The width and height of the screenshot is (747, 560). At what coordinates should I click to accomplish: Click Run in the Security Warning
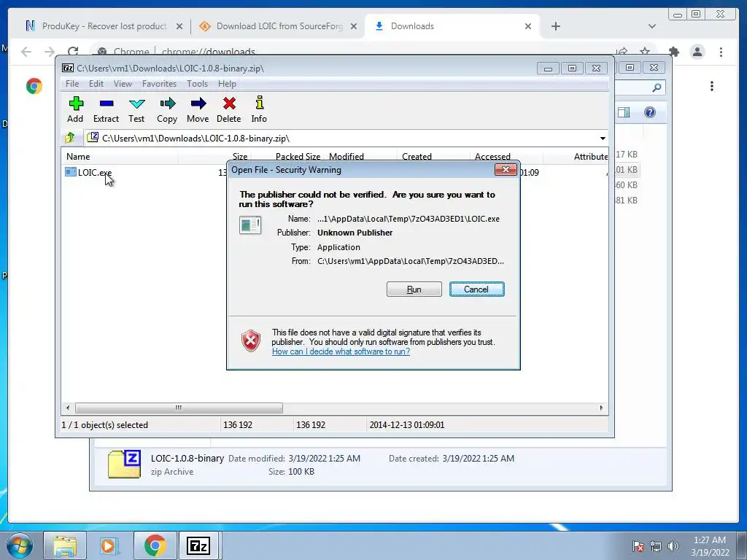[414, 289]
